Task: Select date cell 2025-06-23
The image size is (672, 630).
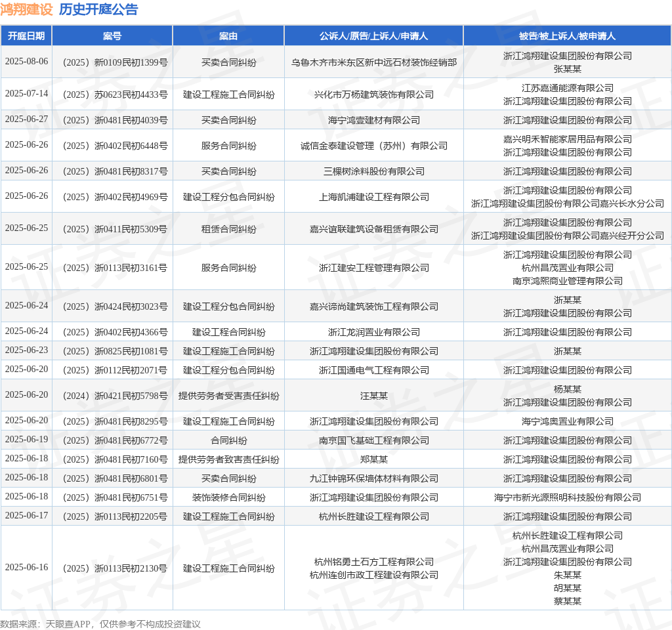Action: 26,350
